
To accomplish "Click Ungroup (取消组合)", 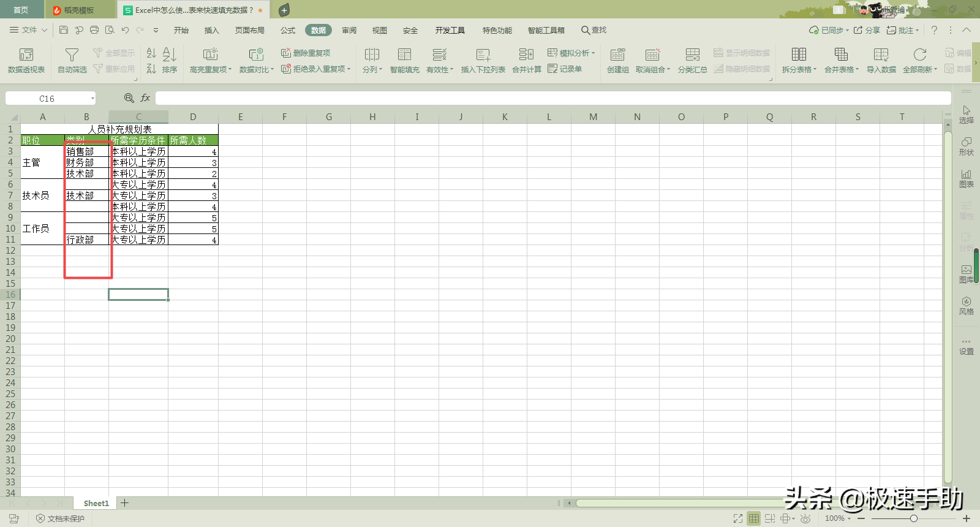I will tap(652, 61).
